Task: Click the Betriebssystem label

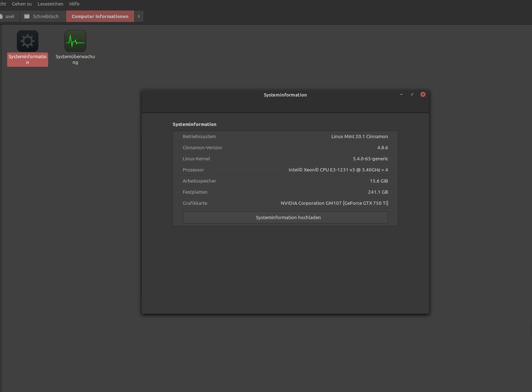Action: [199, 136]
